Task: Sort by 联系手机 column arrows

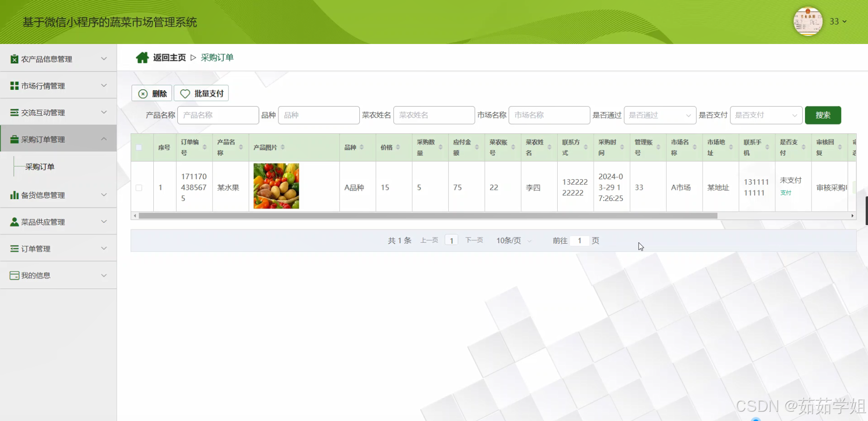Action: click(x=767, y=147)
